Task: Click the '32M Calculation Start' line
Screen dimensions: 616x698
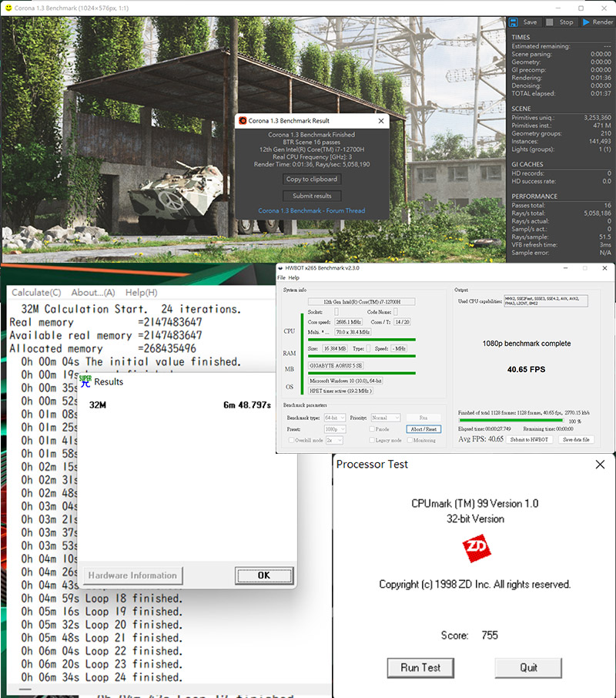Action: coord(131,309)
